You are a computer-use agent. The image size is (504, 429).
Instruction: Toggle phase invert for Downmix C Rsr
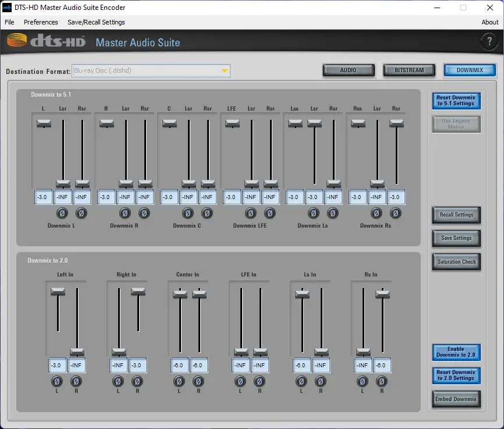tap(207, 213)
